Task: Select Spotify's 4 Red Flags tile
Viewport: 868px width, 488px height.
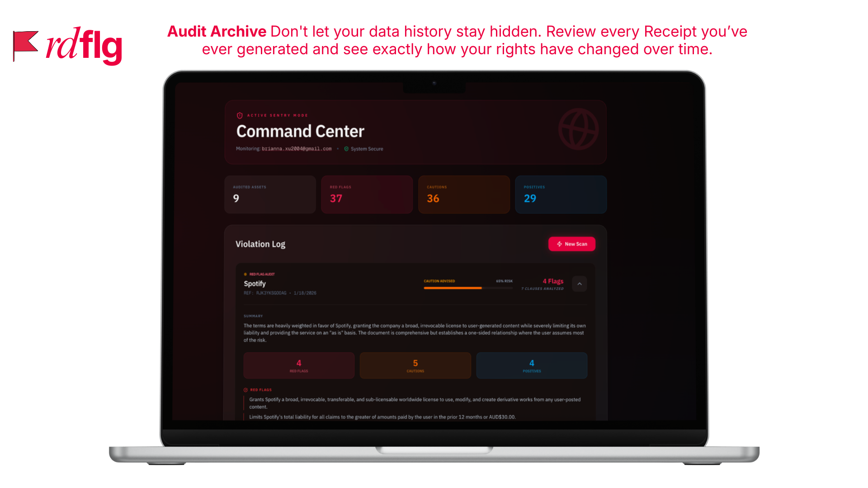Action: [299, 366]
